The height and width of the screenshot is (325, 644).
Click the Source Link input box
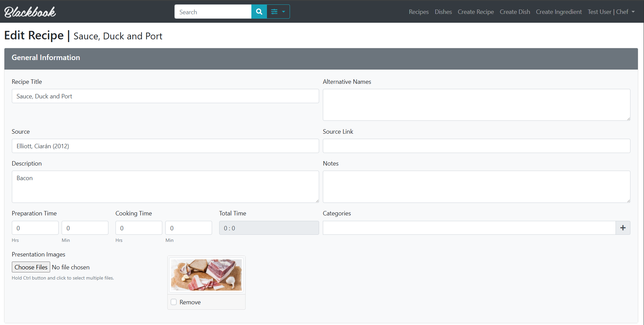476,146
